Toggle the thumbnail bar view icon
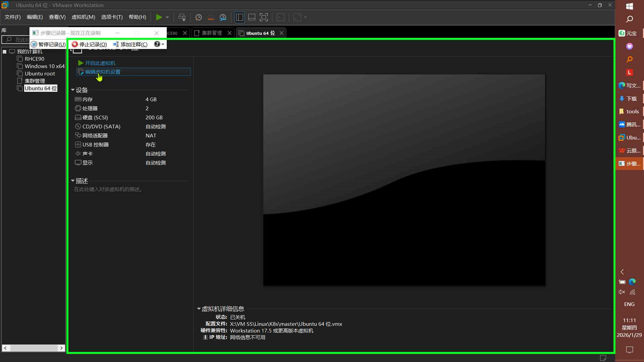 point(252,17)
